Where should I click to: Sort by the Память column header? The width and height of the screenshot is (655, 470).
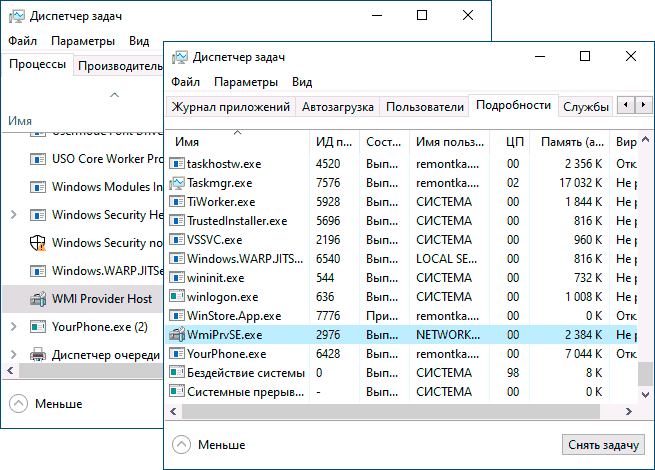[570, 142]
